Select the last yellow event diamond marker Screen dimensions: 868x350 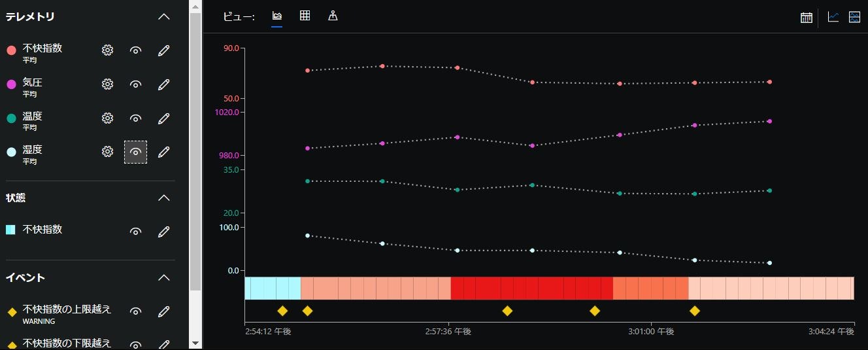tap(695, 311)
